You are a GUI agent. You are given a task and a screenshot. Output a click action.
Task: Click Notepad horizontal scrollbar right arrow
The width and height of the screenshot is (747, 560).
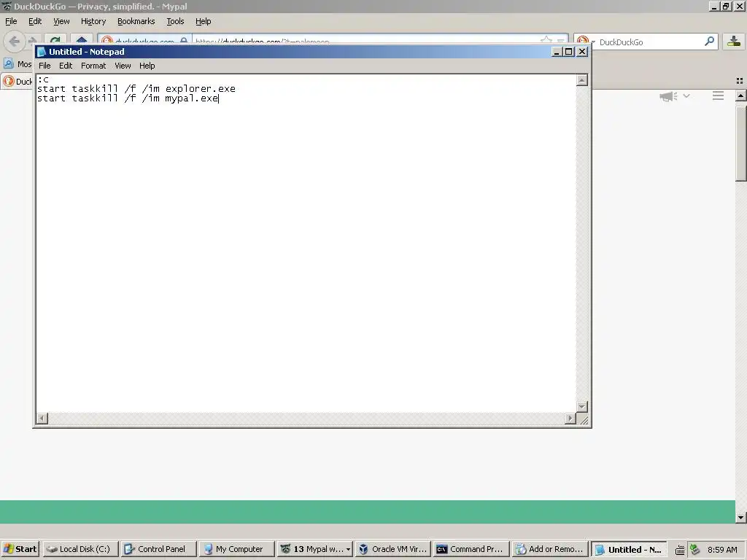[570, 418]
